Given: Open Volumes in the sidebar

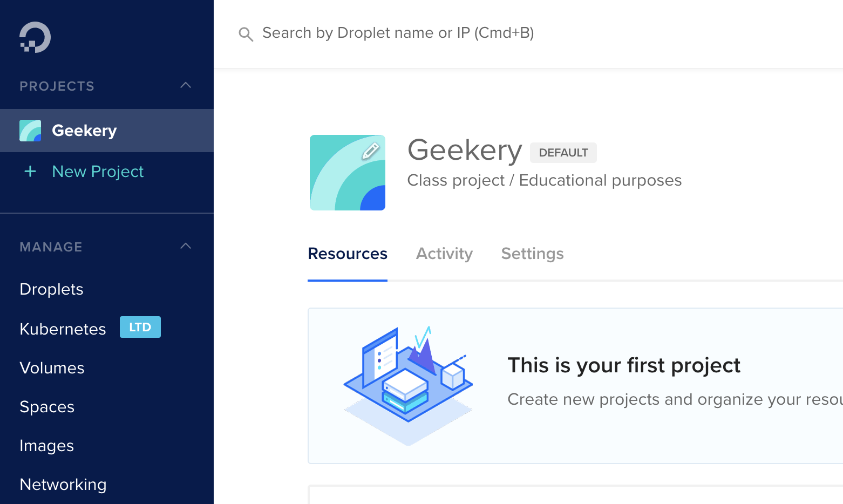Looking at the screenshot, I should pos(52,368).
